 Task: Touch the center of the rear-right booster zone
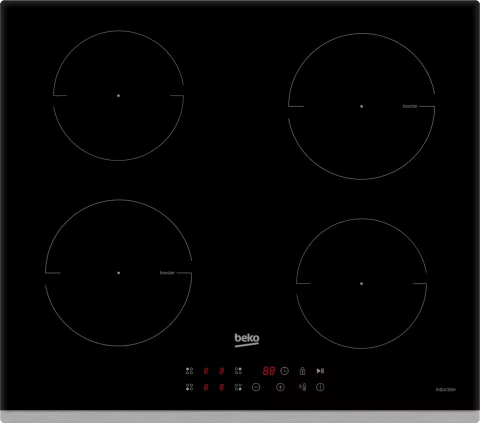[361, 106]
